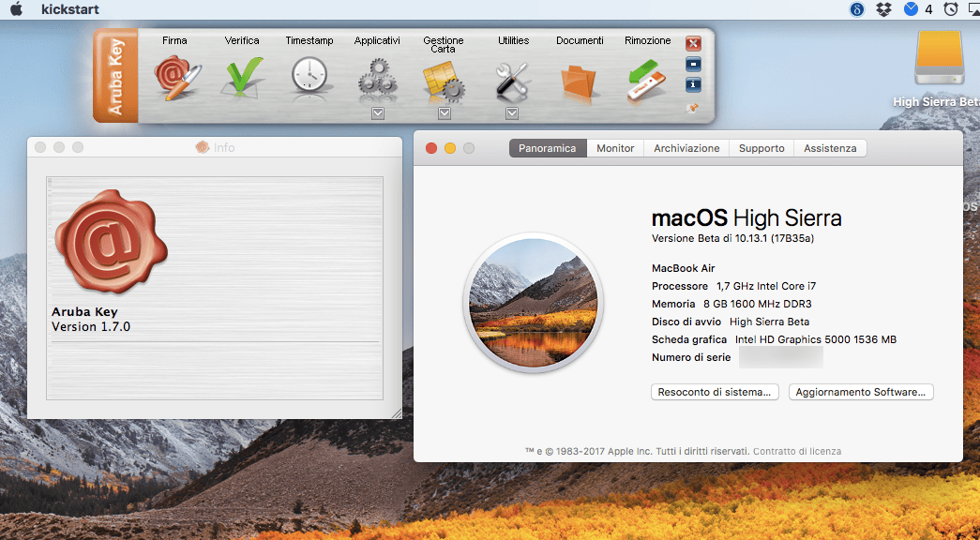
Task: Select the Utilities wrench icon
Action: [512, 82]
